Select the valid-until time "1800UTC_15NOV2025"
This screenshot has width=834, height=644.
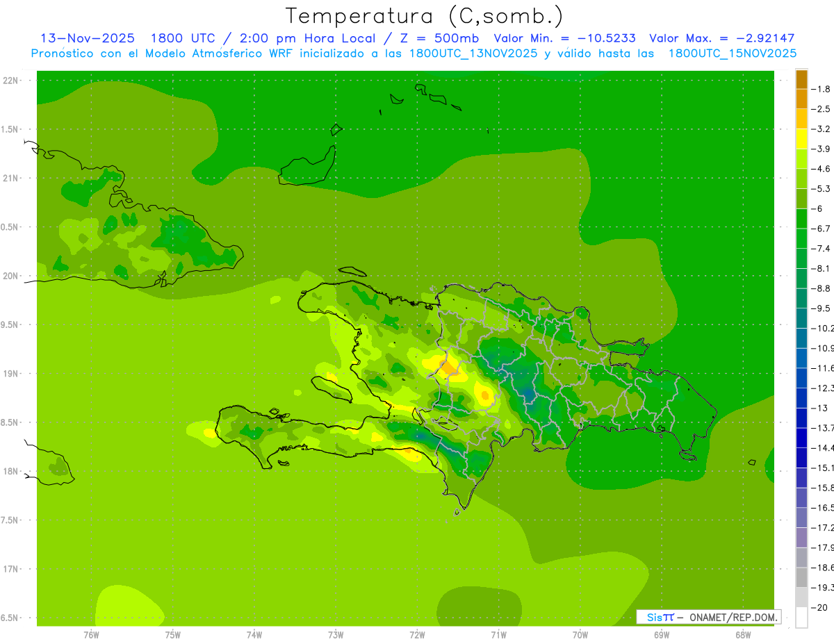tap(732, 53)
